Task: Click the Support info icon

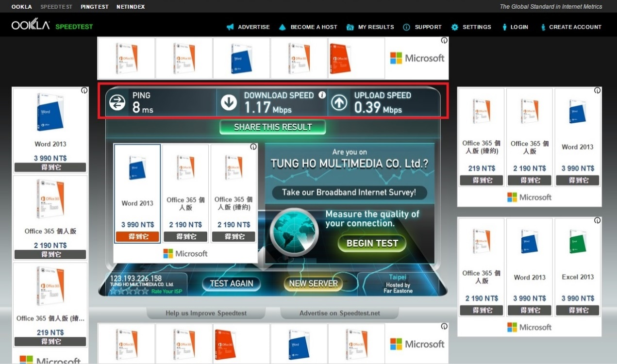Action: coord(406,27)
